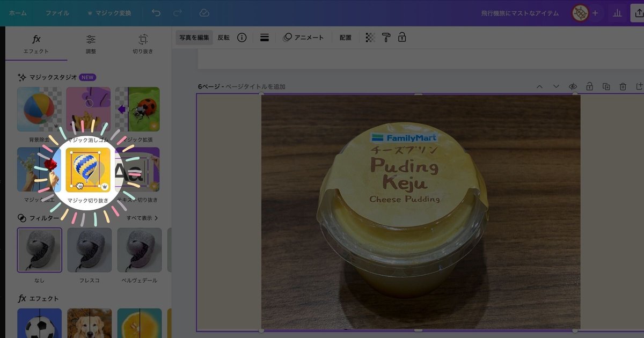
Task: Select the Cheese Pudding photo on canvas
Action: click(x=421, y=211)
